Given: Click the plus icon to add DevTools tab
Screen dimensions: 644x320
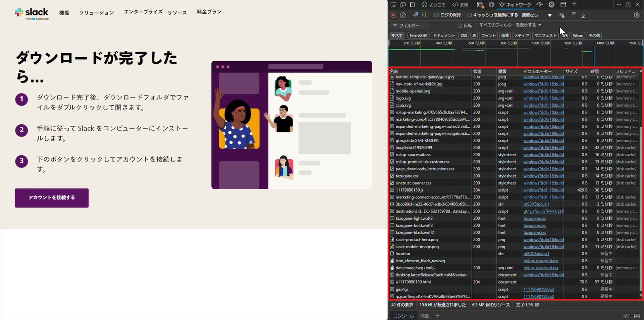Looking at the screenshot, I should (574, 4).
